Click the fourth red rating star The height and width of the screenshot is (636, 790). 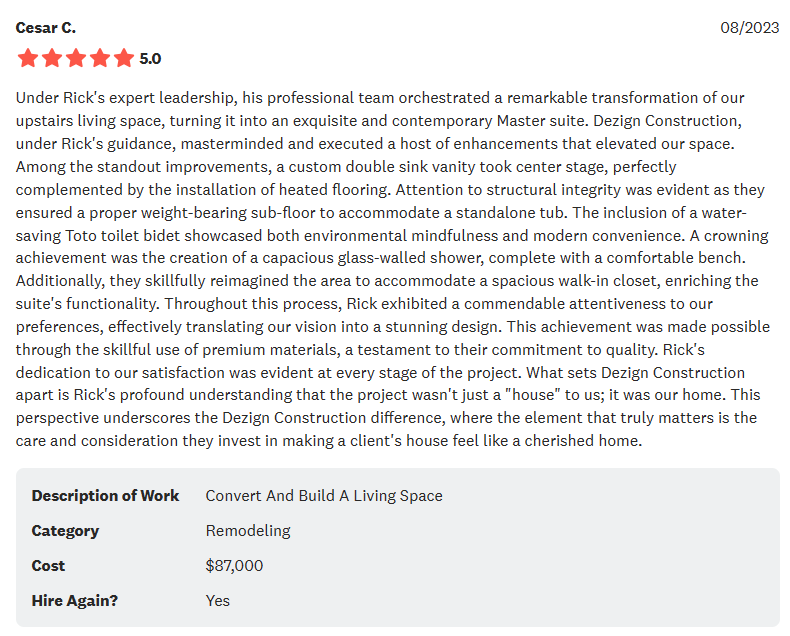pos(100,58)
